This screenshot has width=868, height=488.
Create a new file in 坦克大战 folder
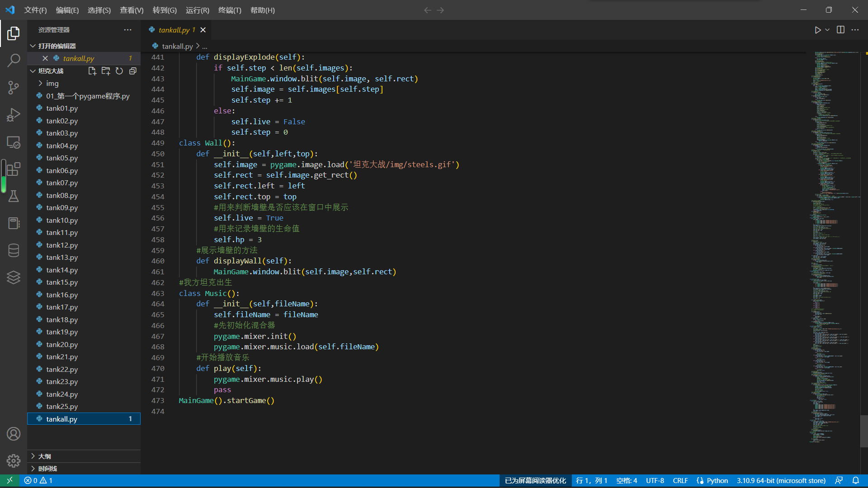(x=92, y=71)
